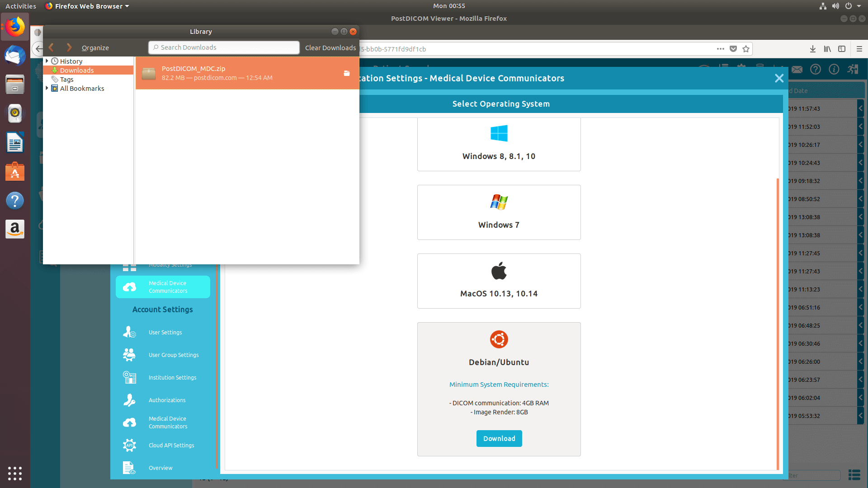Viewport: 868px width, 488px height.
Task: Open the envelope messages icon in header
Action: pos(797,69)
